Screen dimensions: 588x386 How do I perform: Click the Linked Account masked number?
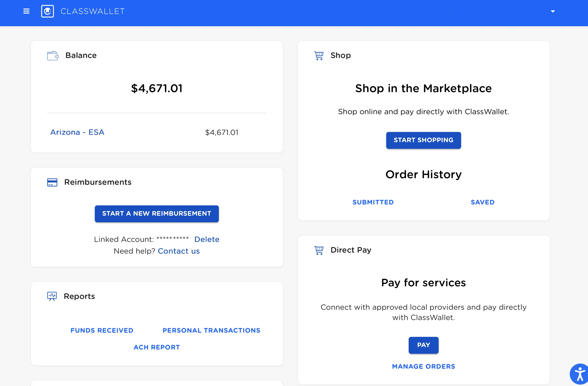click(173, 239)
